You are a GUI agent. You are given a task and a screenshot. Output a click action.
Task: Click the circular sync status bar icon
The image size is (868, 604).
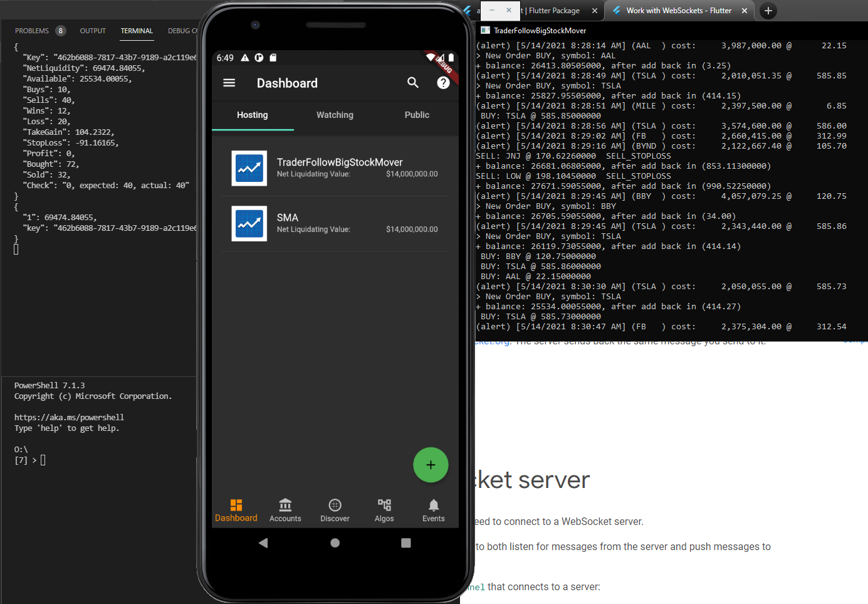pos(259,58)
